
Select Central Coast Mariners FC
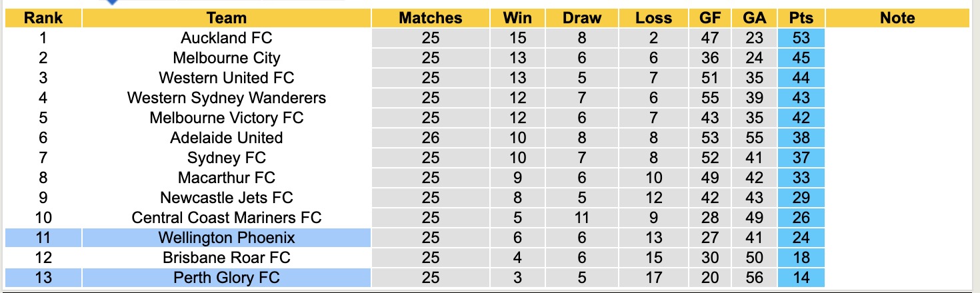tap(227, 218)
